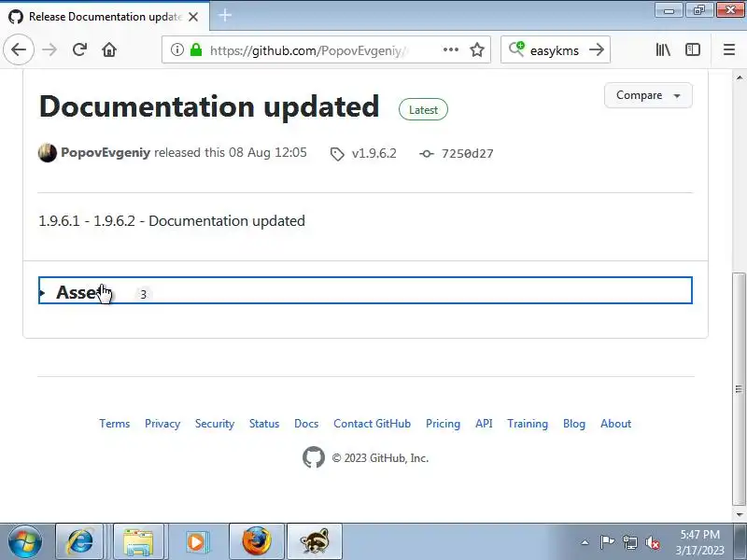Open the raccoon app on taskbar
This screenshot has width=747, height=560.
click(315, 541)
